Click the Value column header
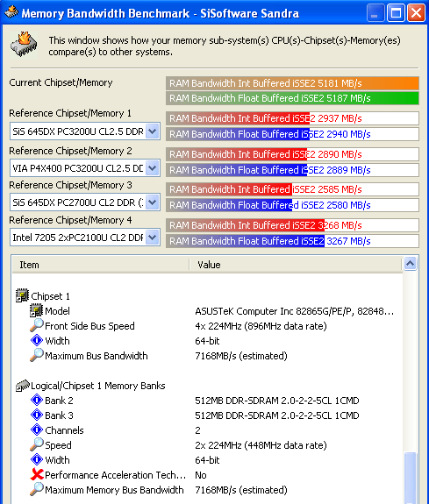The image size is (429, 504). (296, 265)
